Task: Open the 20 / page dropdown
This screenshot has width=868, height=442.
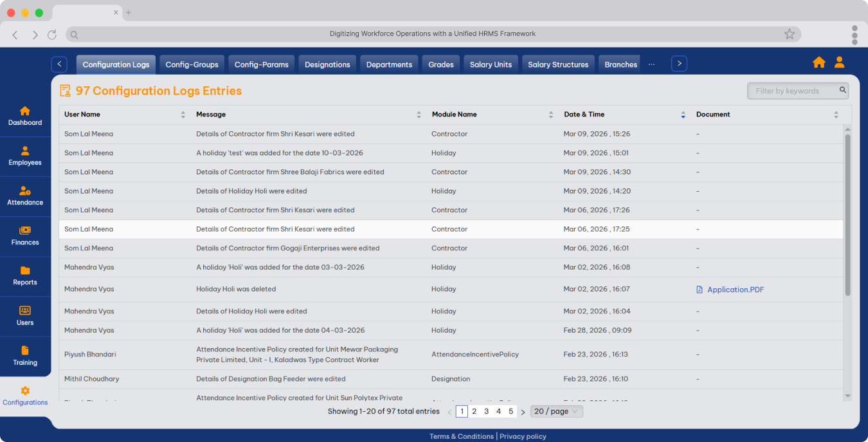Action: [556, 411]
